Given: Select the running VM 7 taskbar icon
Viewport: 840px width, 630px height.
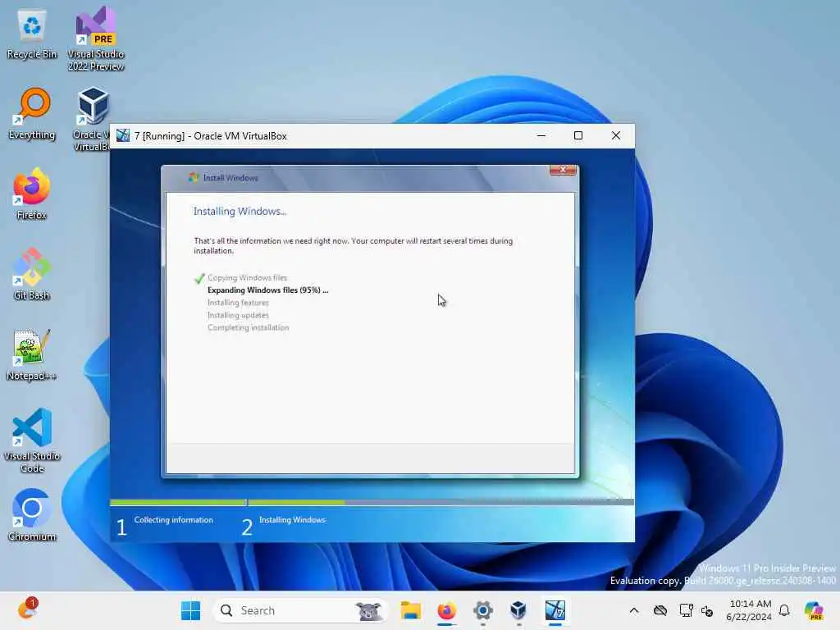Looking at the screenshot, I should pos(555,610).
